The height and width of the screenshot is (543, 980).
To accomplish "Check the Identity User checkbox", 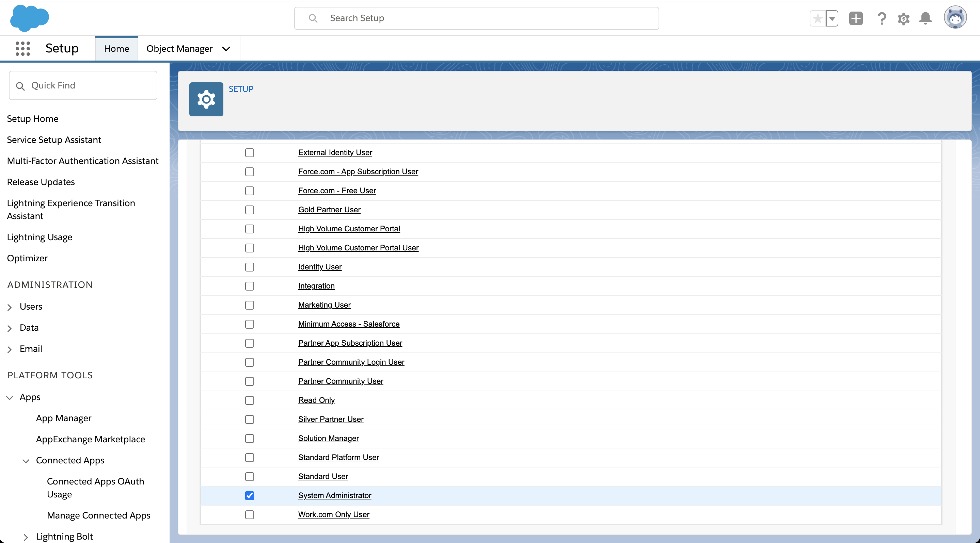I will [250, 267].
